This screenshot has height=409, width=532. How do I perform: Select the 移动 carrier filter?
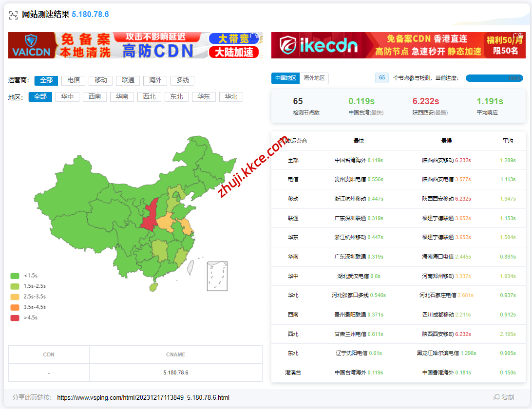[101, 80]
